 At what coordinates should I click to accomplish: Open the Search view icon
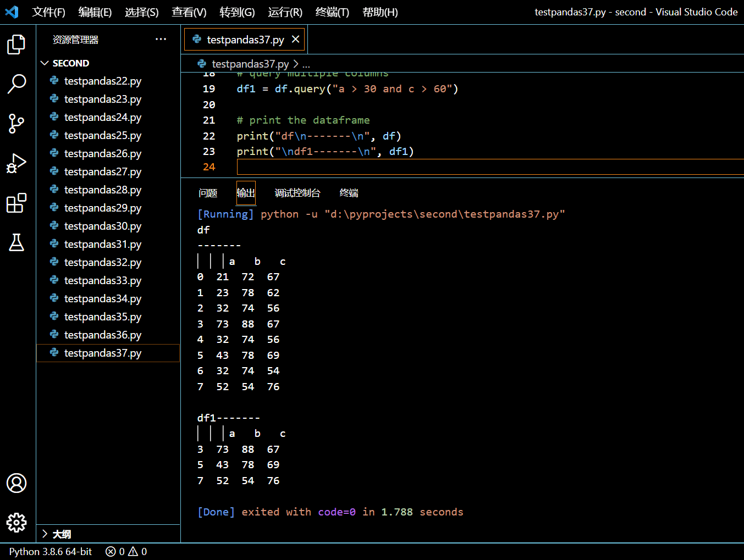tap(16, 84)
